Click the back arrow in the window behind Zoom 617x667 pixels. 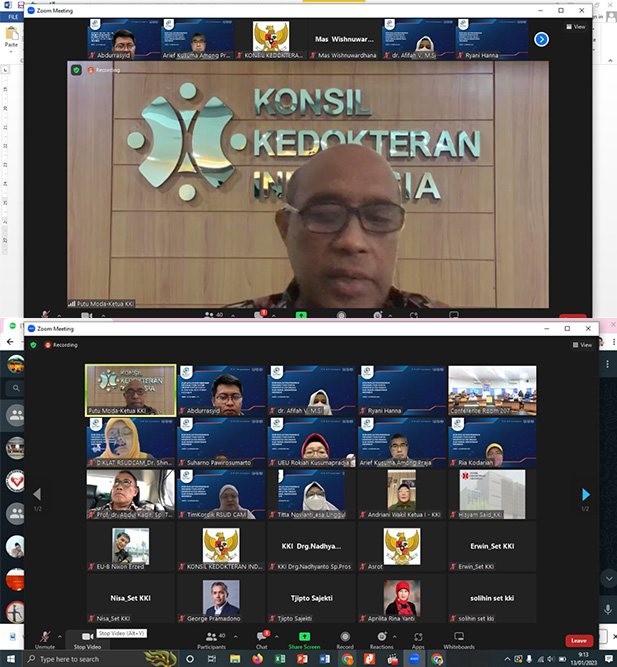10,341
